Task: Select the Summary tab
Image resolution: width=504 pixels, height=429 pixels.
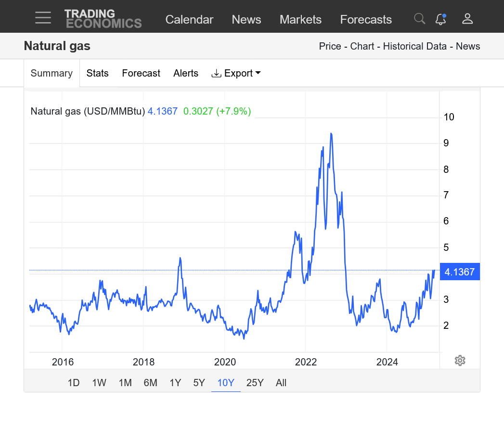Action: (x=52, y=73)
